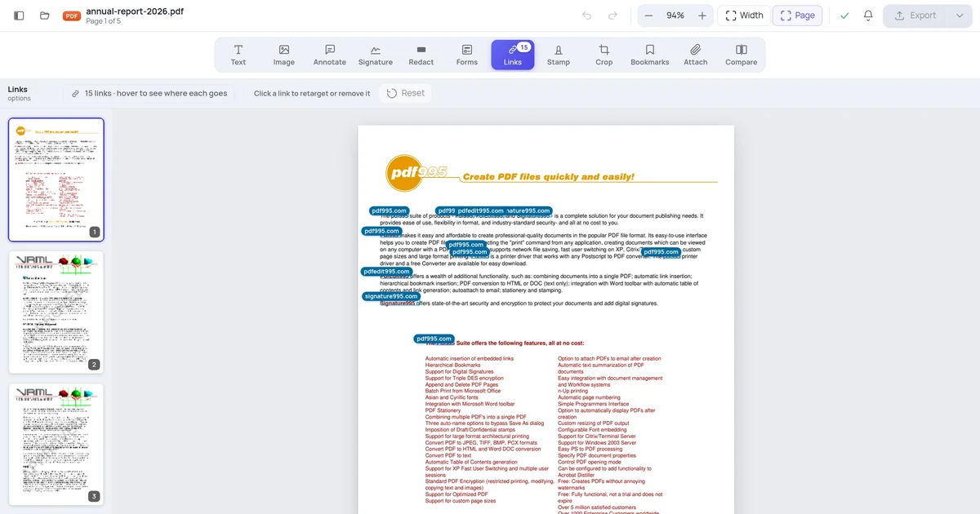Select the Forms tool
Image resolution: width=980 pixels, height=514 pixels.
pyautogui.click(x=467, y=55)
